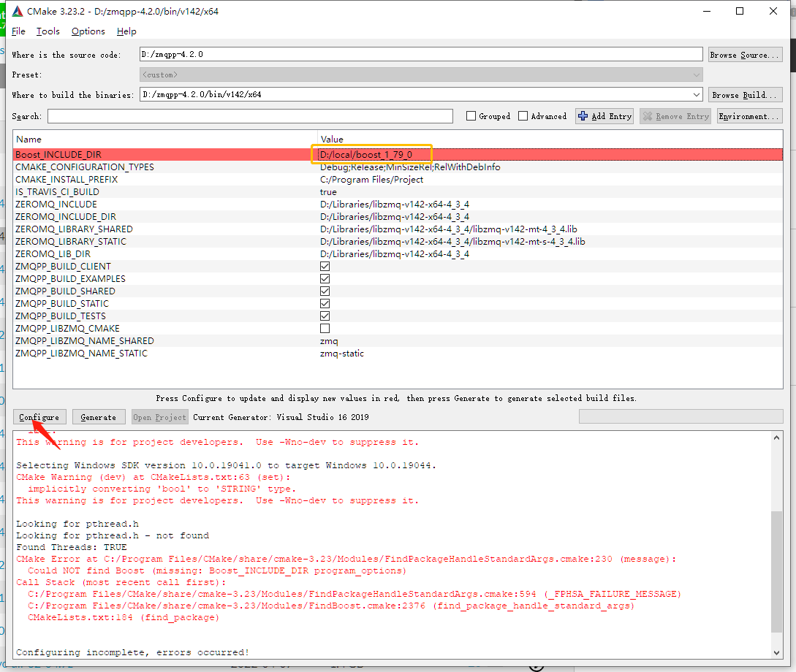Click the Open Project button
The width and height of the screenshot is (796, 672).
point(159,417)
